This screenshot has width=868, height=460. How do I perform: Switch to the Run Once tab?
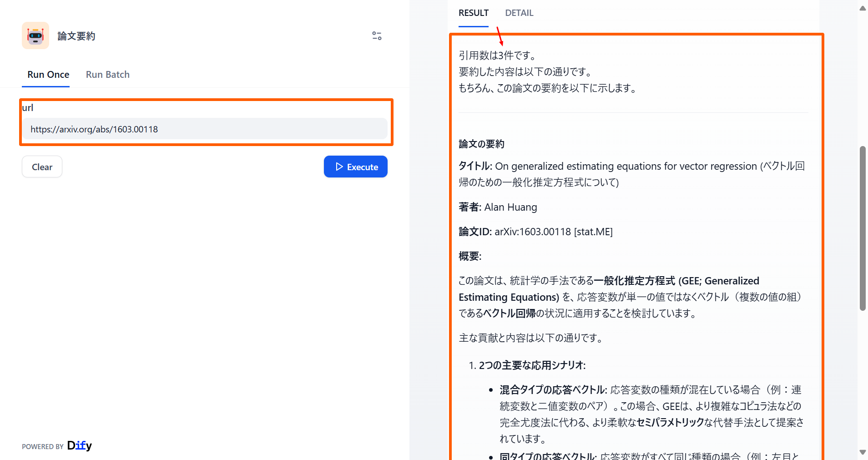(48, 75)
